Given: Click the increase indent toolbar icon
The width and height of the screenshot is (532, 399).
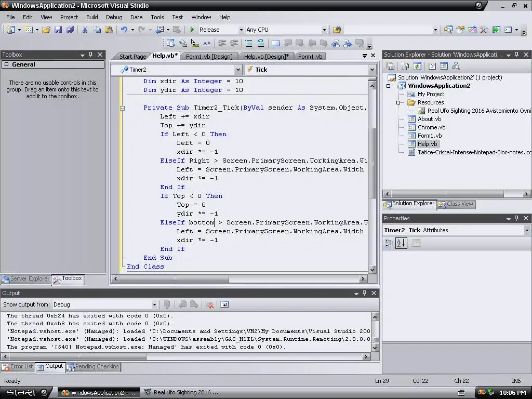Looking at the screenshot, I should pyautogui.click(x=234, y=43).
